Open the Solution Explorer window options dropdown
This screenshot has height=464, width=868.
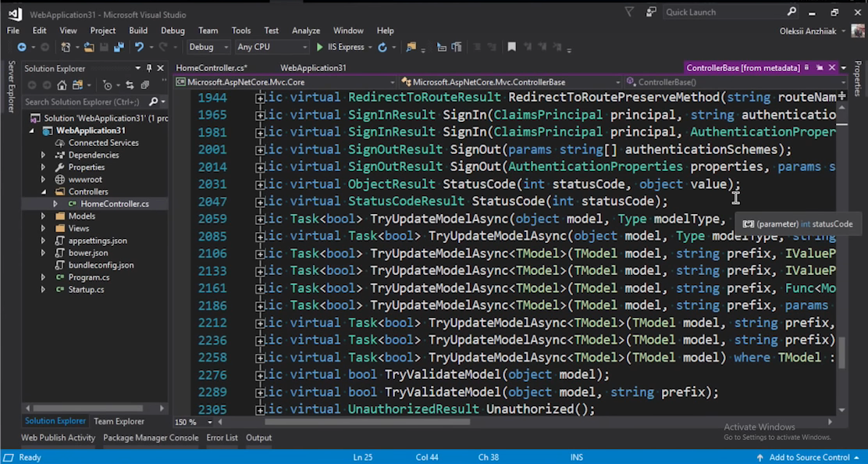click(138, 68)
